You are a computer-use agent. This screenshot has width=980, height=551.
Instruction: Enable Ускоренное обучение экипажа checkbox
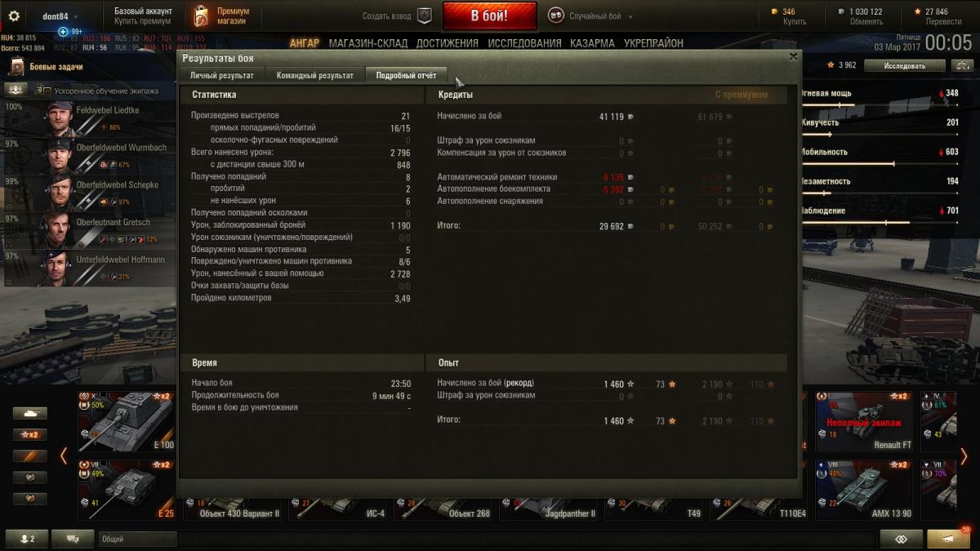(x=47, y=91)
